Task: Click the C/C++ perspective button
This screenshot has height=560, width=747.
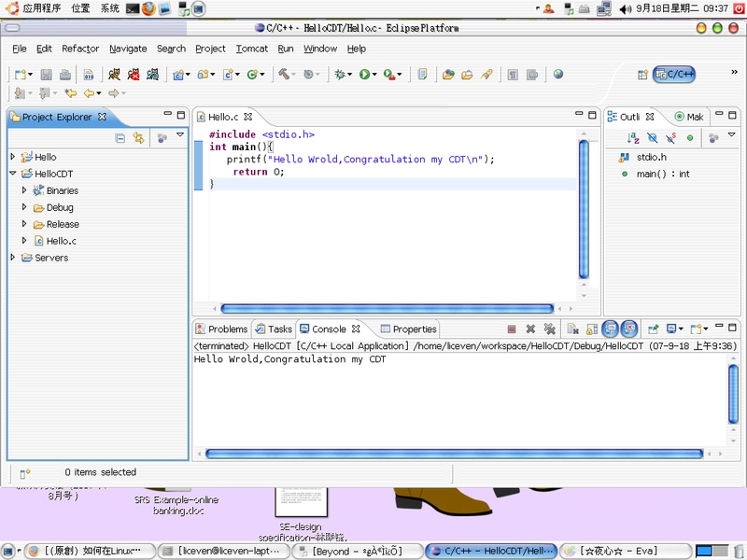Action: [x=674, y=75]
